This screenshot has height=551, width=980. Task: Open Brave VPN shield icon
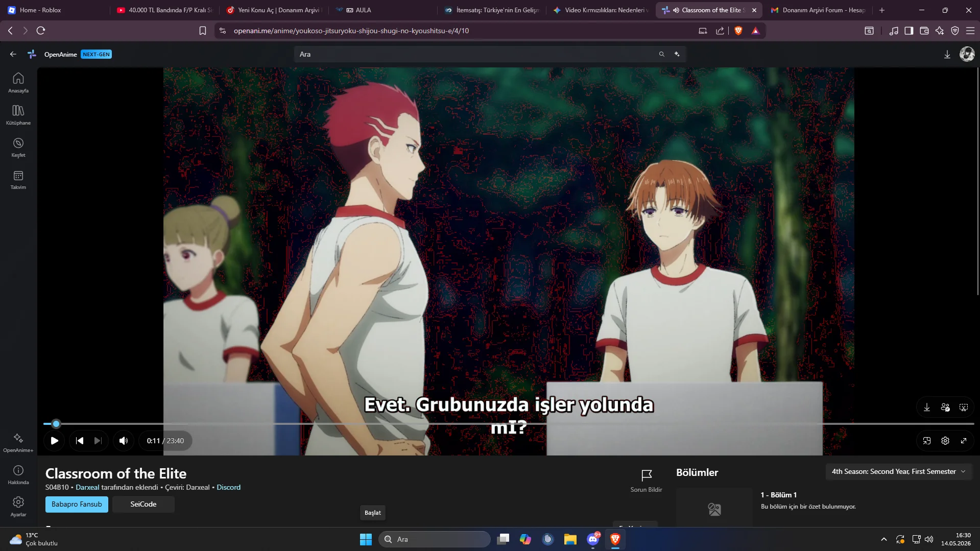pos(955,31)
